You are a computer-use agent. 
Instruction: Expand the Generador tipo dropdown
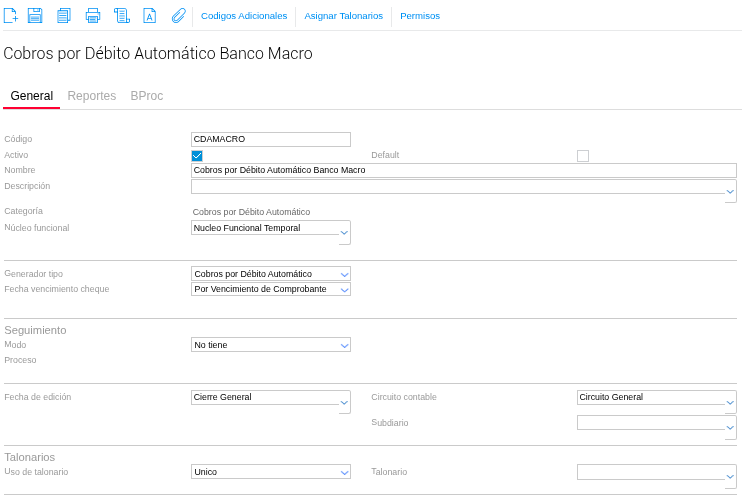[x=344, y=274]
